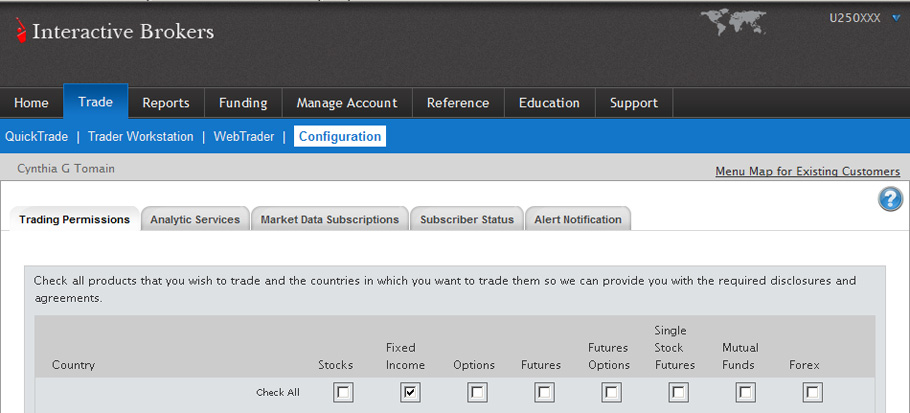Go to the Trader Workstation link
Viewport: 910px width, 413px height.
coord(140,137)
